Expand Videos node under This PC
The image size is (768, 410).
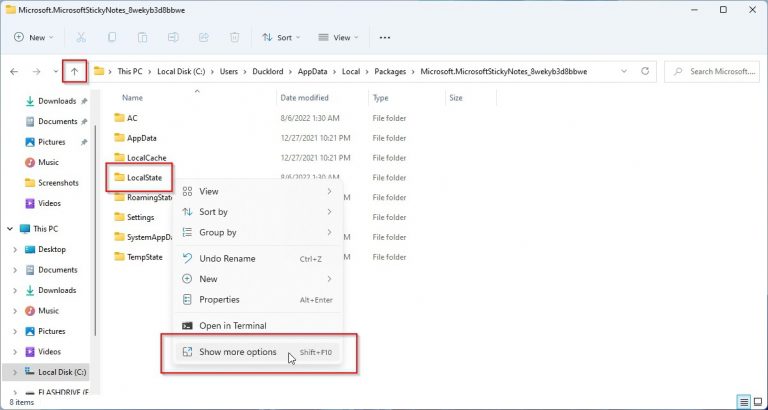(15, 352)
